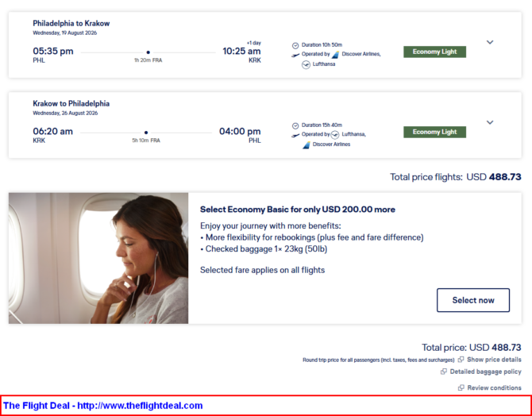Click the woman on airplane promo image

click(98, 258)
